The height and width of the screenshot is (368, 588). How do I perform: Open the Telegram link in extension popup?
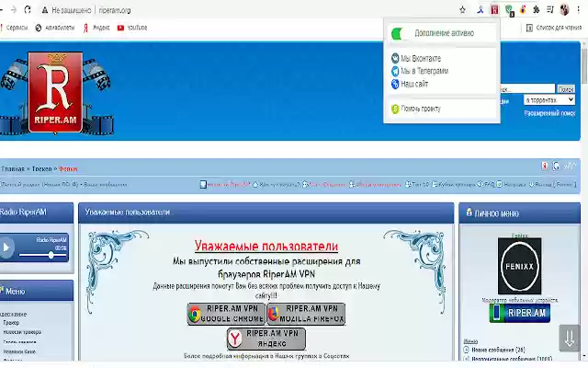click(424, 71)
